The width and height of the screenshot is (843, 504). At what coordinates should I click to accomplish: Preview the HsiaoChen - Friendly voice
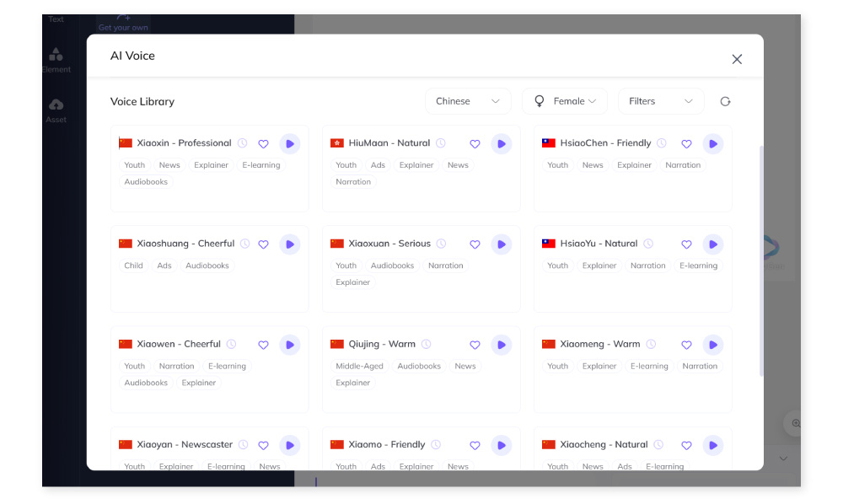(712, 144)
